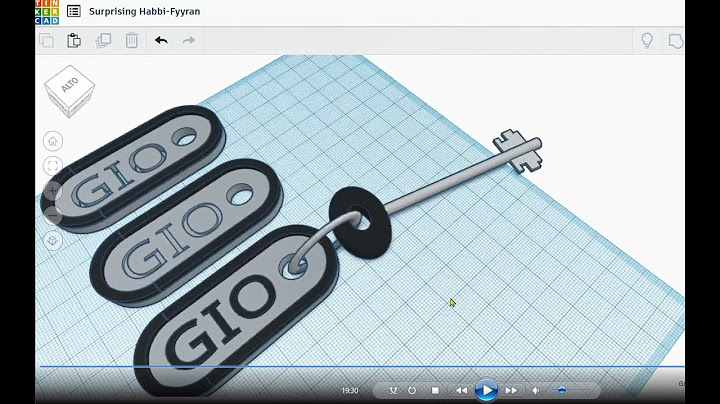Click the video seek progress bar
This screenshot has width=720, height=404.
click(362, 366)
